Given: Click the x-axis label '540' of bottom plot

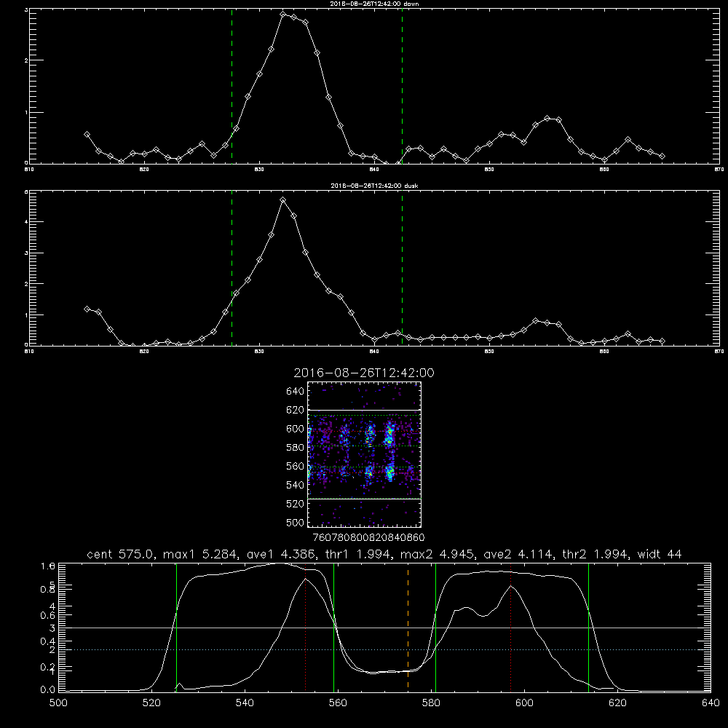Looking at the screenshot, I should click(x=245, y=703).
